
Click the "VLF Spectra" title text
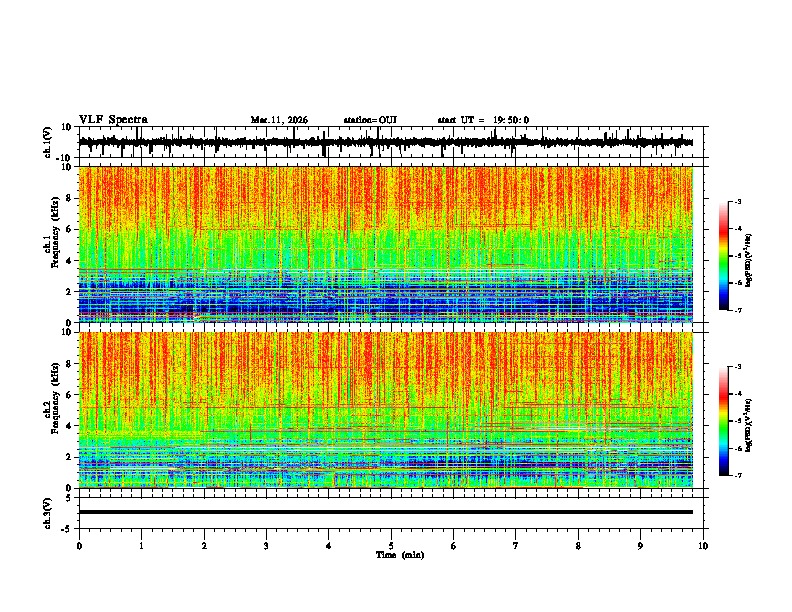(x=113, y=120)
